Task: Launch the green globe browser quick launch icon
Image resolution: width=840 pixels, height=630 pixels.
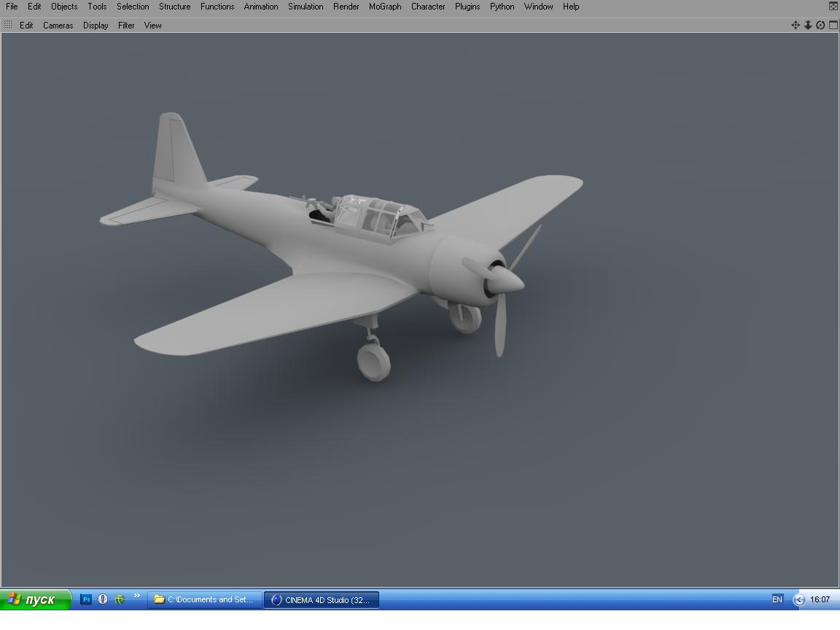Action: (x=120, y=599)
